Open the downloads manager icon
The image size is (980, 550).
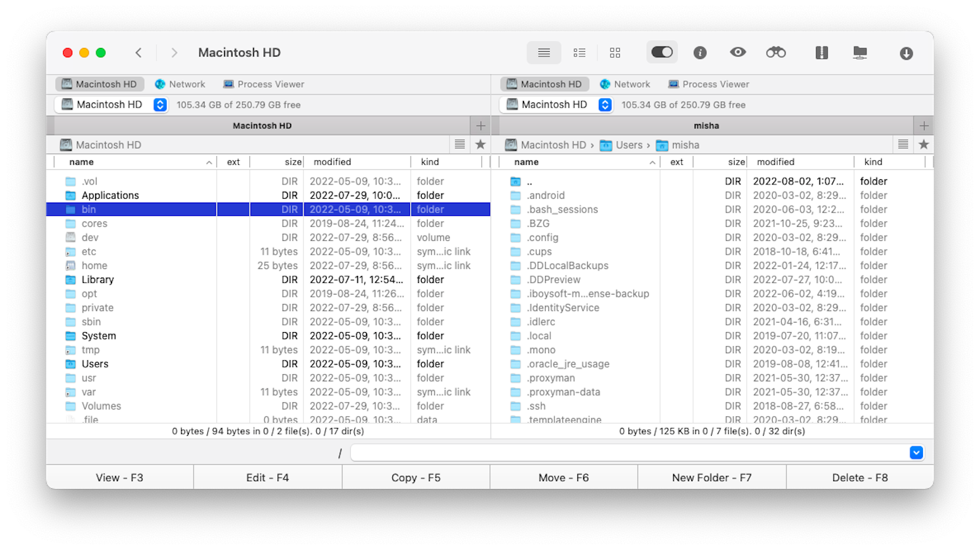coord(906,52)
